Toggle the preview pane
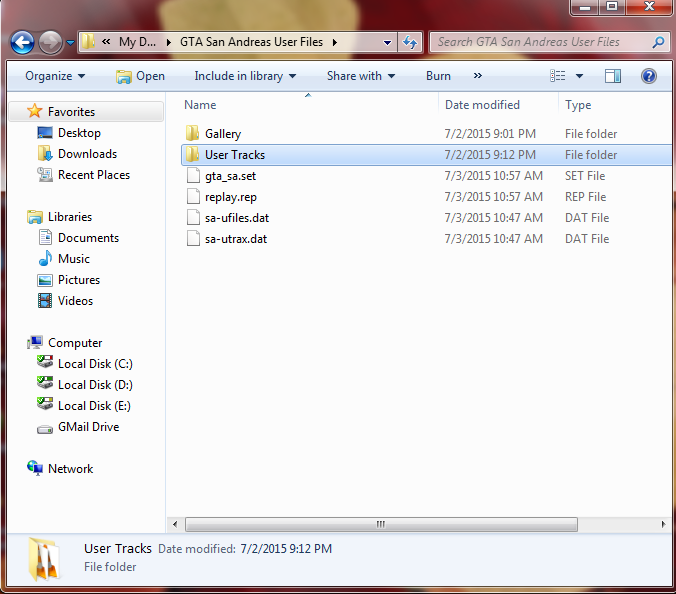The image size is (676, 594). (x=613, y=76)
